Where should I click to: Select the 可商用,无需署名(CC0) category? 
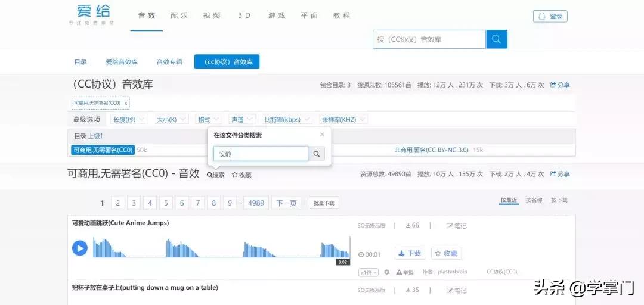point(103,150)
